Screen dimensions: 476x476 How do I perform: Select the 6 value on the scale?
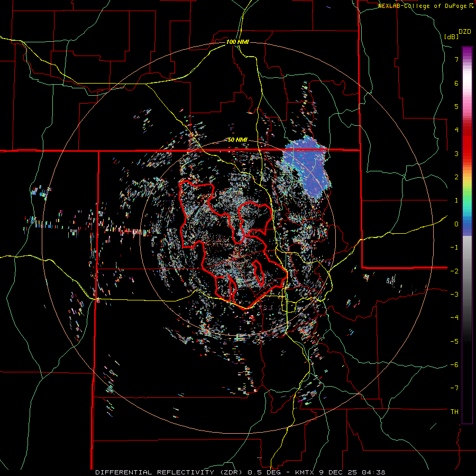pos(456,83)
